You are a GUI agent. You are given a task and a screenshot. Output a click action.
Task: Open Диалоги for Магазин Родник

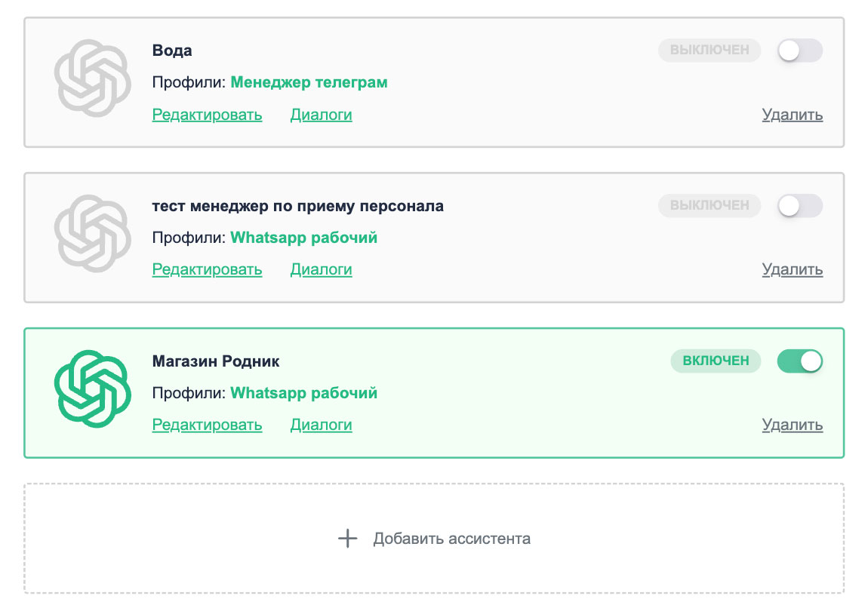coord(321,425)
